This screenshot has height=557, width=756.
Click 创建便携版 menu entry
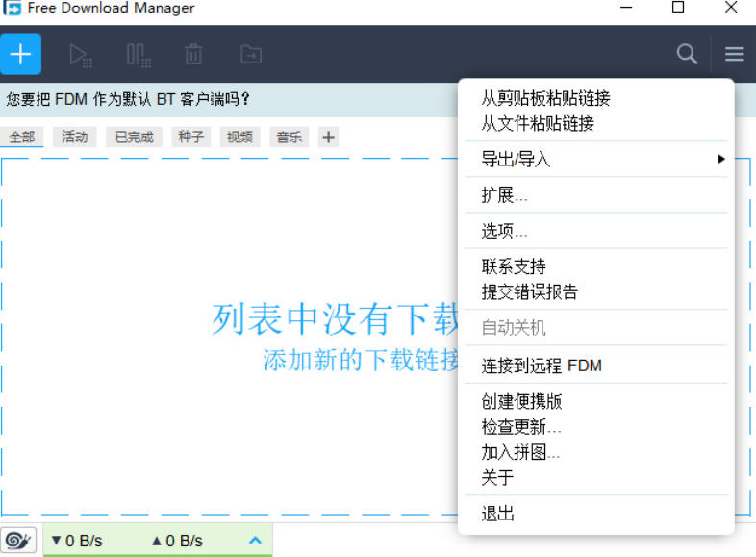[596, 401]
